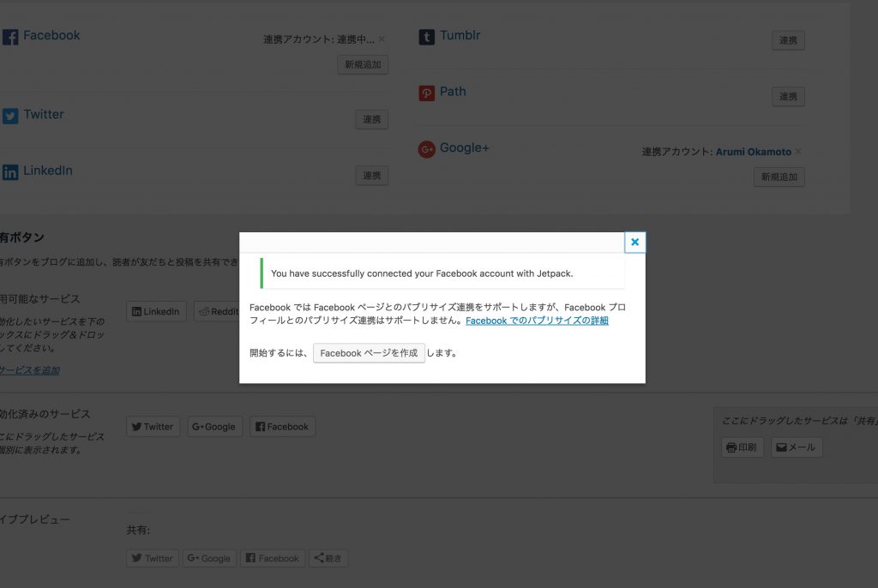Connect LinkedIn using its 連携 button
Viewport: 878px width, 588px height.
click(x=372, y=176)
